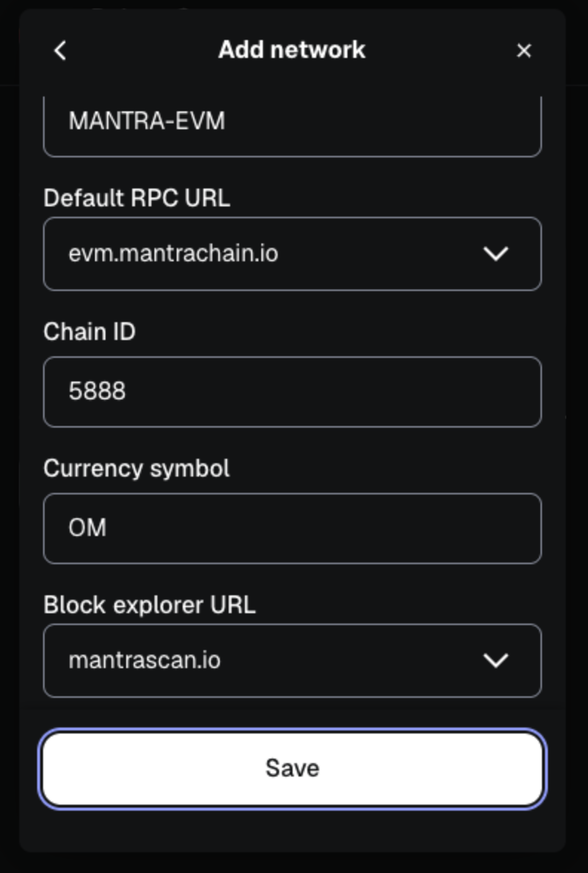This screenshot has width=588, height=873.
Task: Place cursor in the OM text
Action: pos(88,528)
